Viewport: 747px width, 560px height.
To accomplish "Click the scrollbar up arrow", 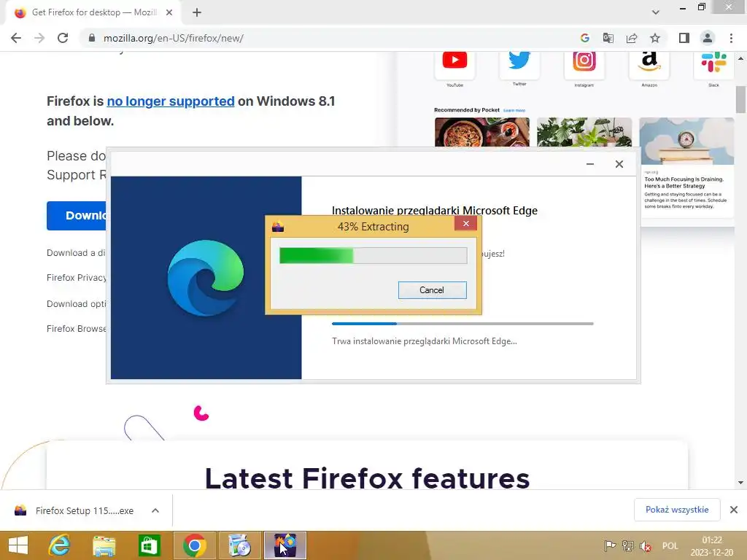I will [740, 58].
